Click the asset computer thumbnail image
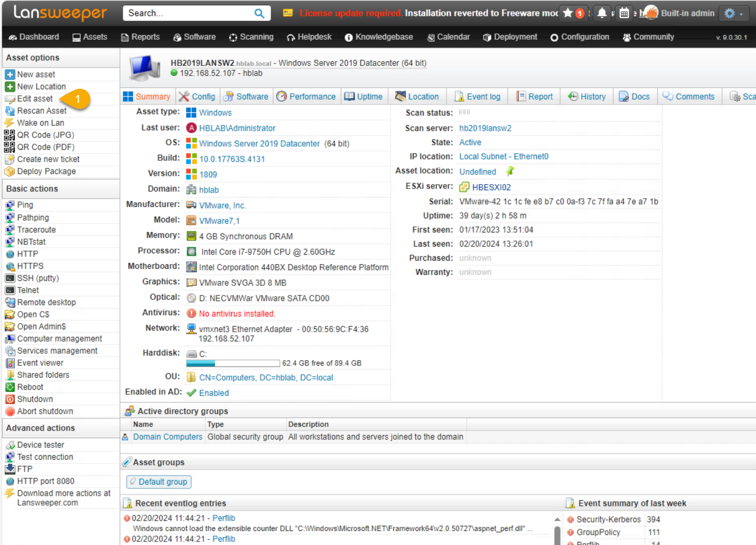The image size is (756, 545). (x=145, y=68)
